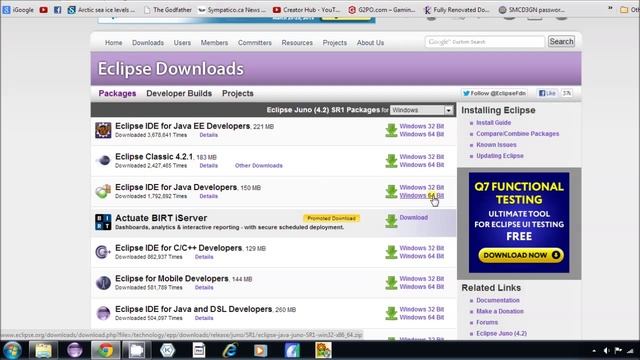Click Download link for Actuate BIRT iServer
640x360 pixels.
coord(413,218)
